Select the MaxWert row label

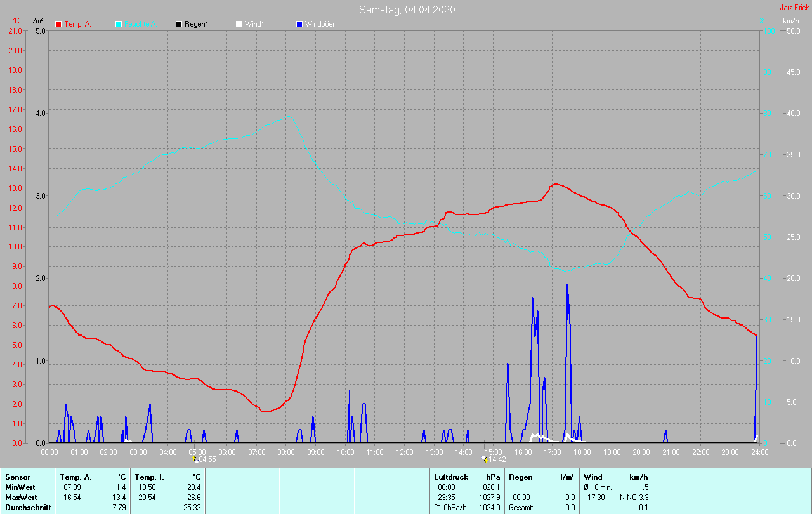point(21,497)
